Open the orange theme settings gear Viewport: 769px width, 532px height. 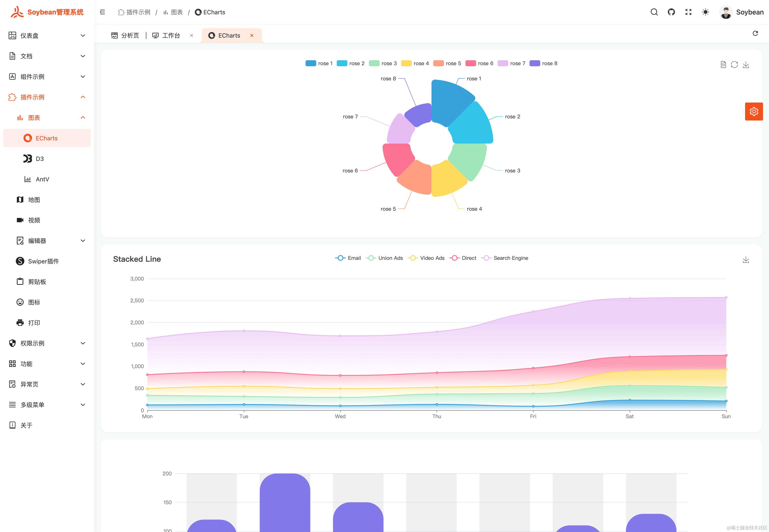point(754,111)
